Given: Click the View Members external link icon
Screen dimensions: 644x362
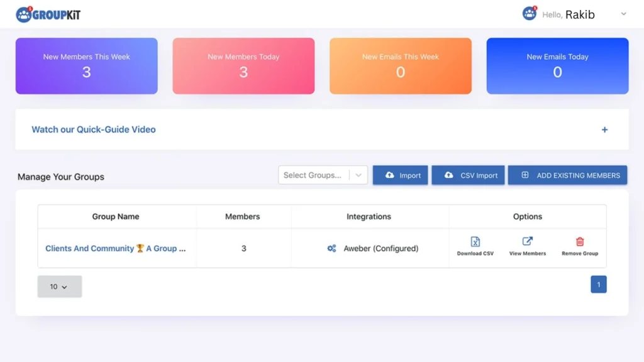Looking at the screenshot, I should pyautogui.click(x=528, y=242).
